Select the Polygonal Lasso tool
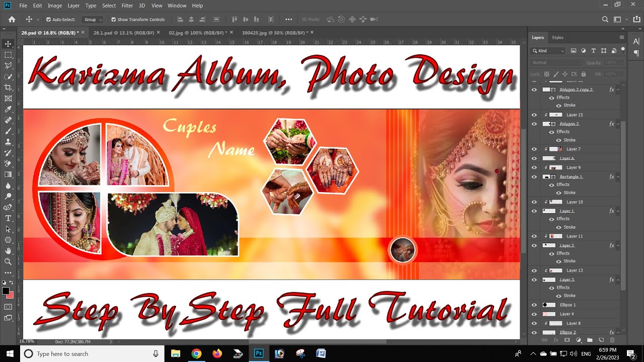Screen dimensions: 644x362 pos(8,66)
